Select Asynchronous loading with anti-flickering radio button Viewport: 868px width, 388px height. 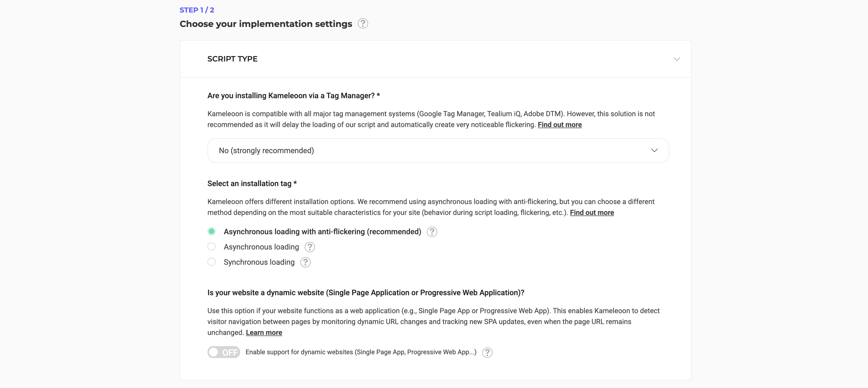(x=211, y=231)
